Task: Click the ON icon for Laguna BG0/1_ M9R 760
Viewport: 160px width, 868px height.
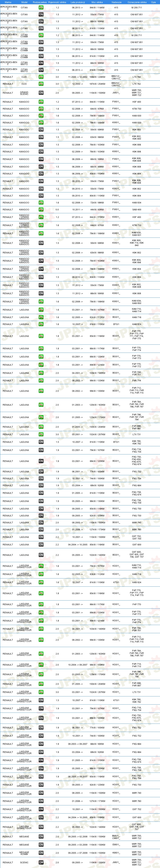Action: tap(41, 529)
